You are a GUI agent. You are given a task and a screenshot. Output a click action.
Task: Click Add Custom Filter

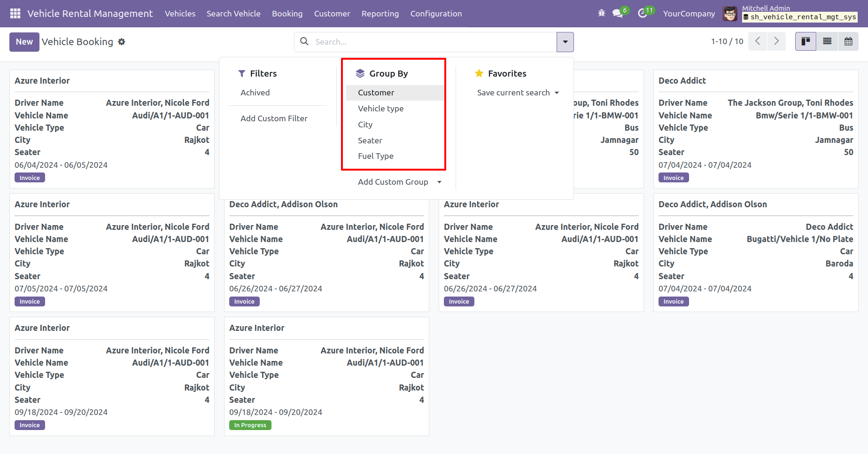click(x=274, y=118)
